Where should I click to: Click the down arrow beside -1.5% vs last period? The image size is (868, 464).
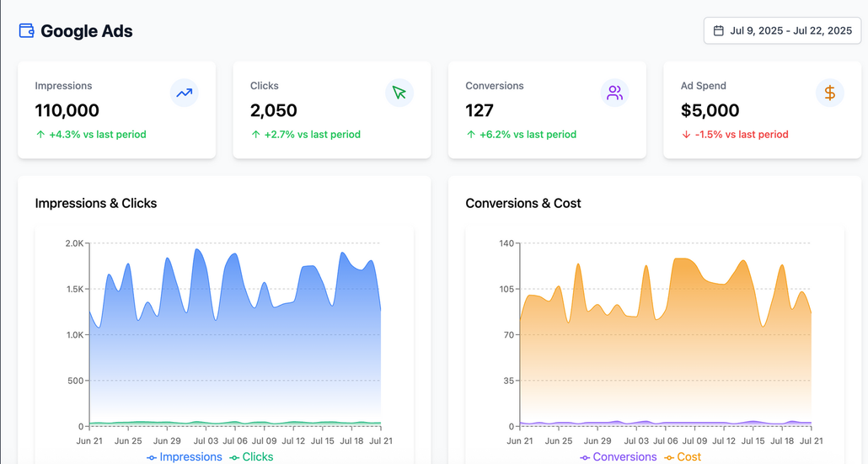coord(686,135)
